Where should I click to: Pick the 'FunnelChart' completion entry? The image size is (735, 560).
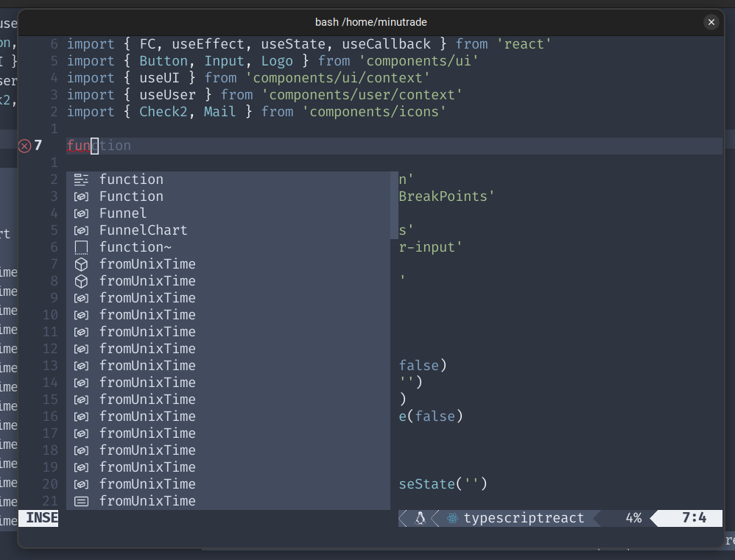pos(228,230)
